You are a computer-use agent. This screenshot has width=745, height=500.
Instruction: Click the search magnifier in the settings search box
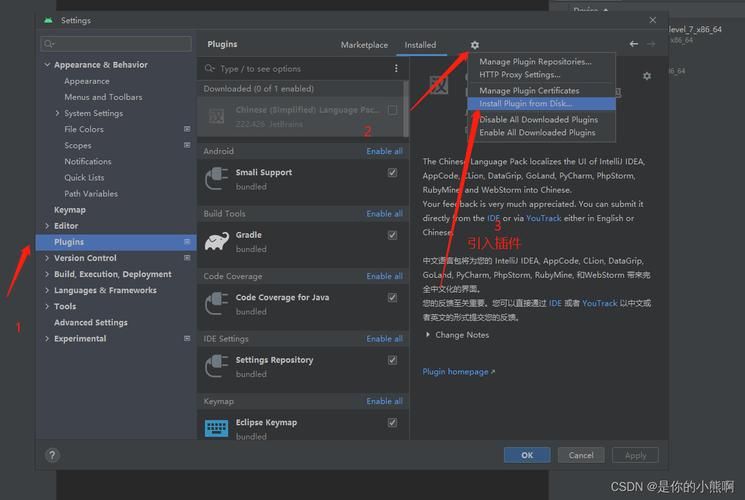click(x=48, y=44)
